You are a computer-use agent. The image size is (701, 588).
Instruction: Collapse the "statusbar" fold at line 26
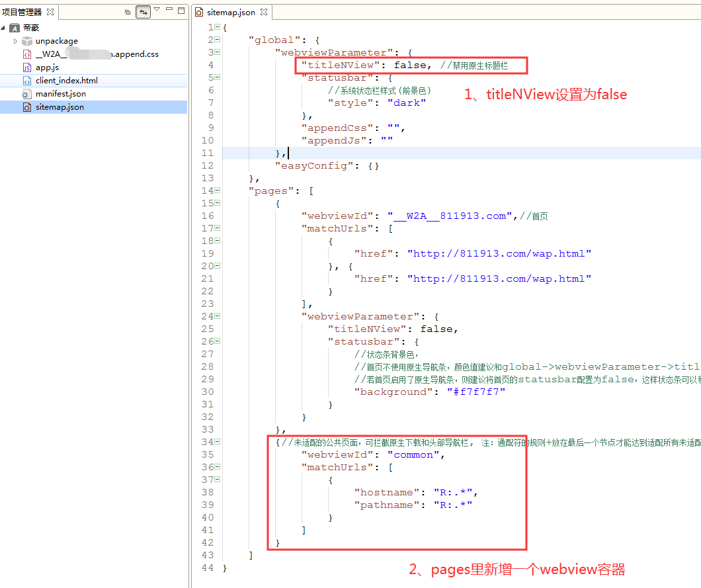(x=218, y=341)
